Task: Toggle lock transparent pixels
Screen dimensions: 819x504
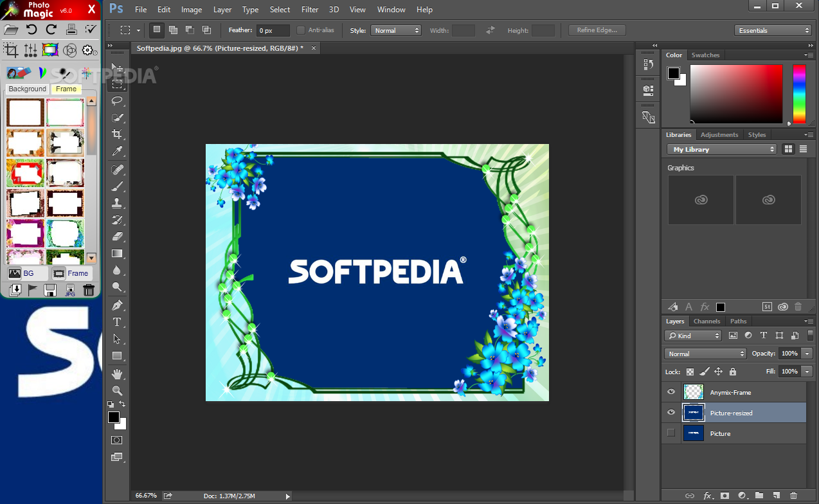Action: pyautogui.click(x=690, y=372)
